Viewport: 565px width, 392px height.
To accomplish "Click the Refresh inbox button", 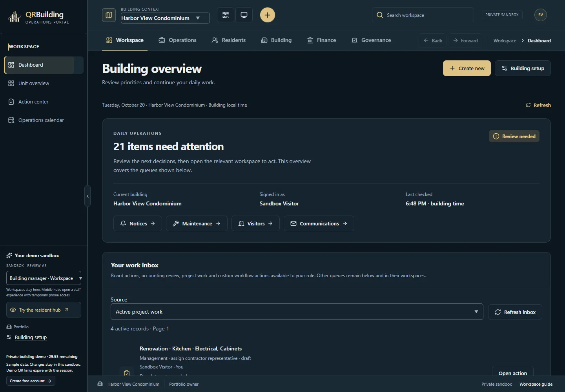I will click(515, 312).
